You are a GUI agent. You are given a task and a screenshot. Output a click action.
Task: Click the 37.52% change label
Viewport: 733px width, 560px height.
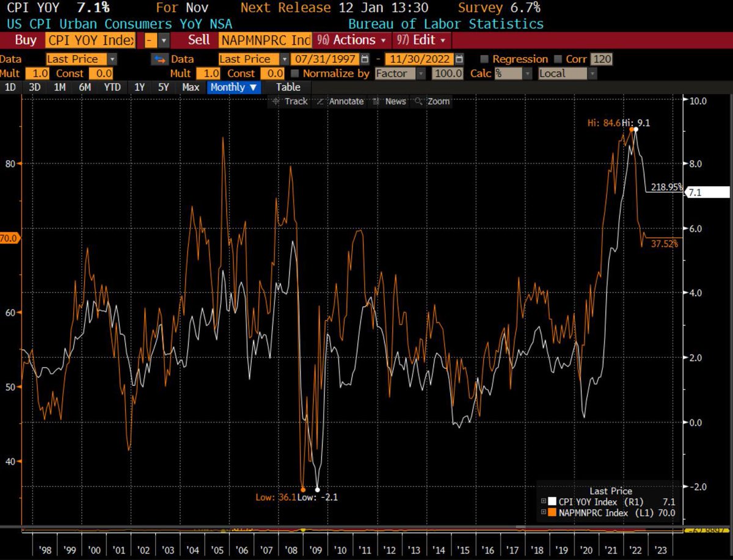tap(665, 243)
